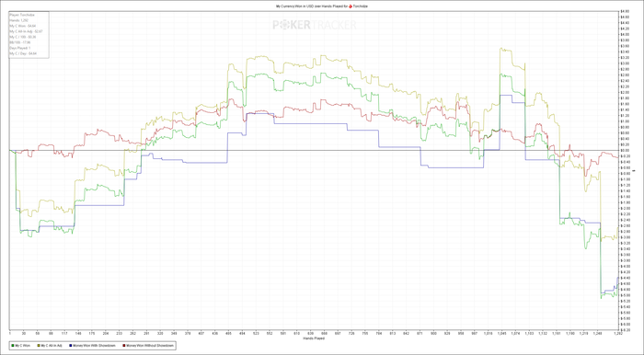The height and width of the screenshot is (355, 644).
Task: Click the green My C Won legend swatch
Action: (x=14, y=346)
